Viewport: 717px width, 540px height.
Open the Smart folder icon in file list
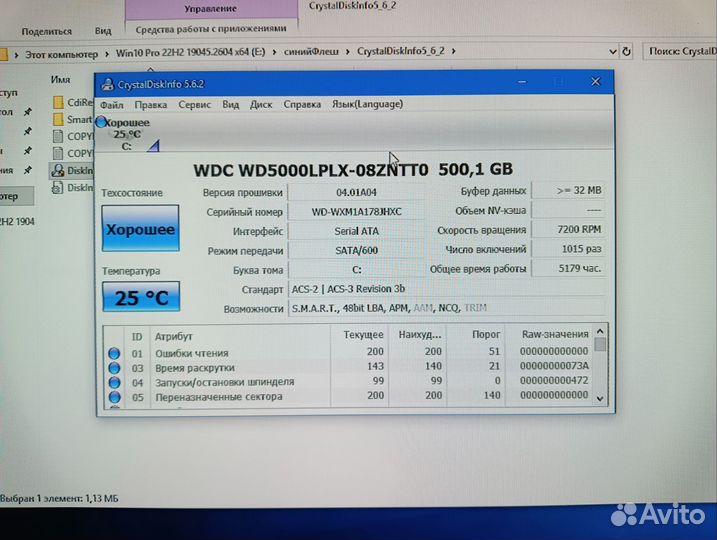[57, 118]
